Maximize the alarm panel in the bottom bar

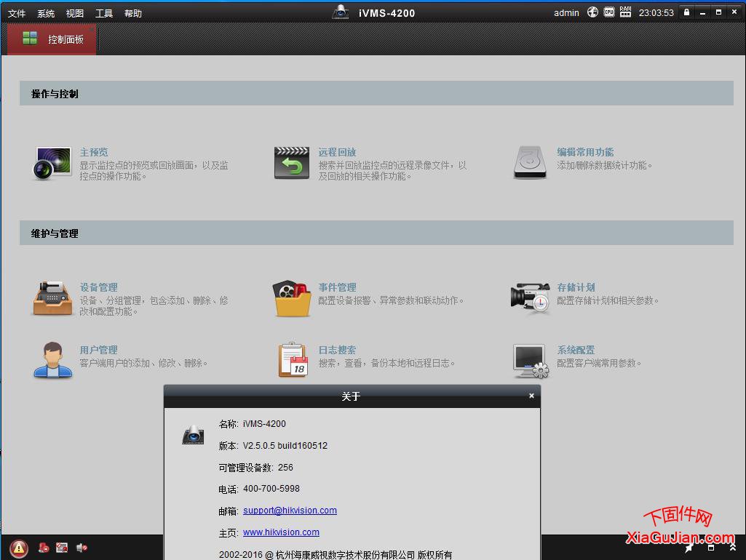711,548
